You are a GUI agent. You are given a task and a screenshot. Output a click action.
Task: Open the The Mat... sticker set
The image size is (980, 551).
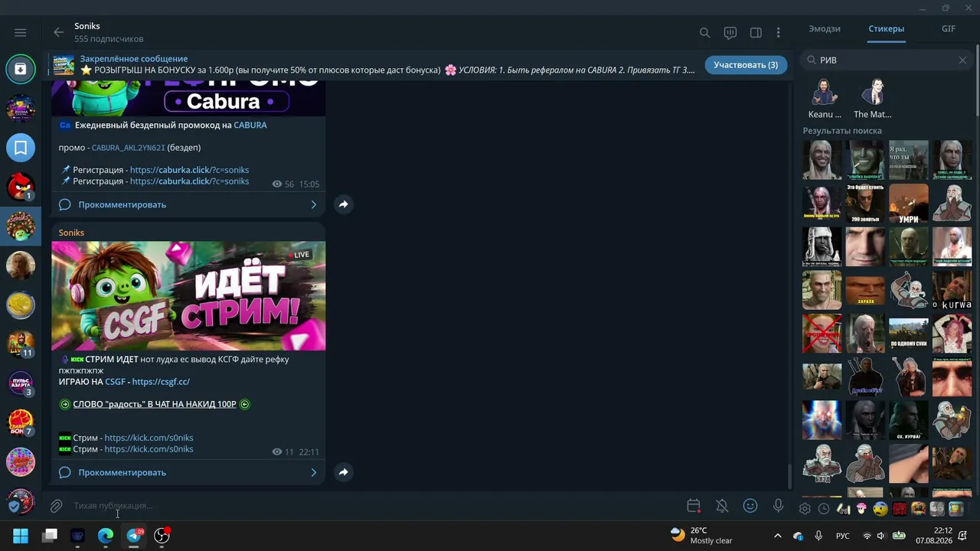[x=872, y=98]
